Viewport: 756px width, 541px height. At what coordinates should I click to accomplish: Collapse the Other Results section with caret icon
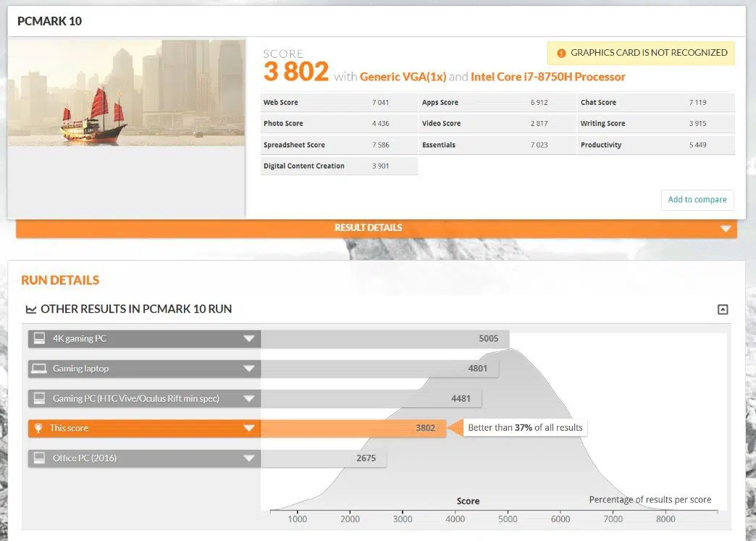click(722, 309)
